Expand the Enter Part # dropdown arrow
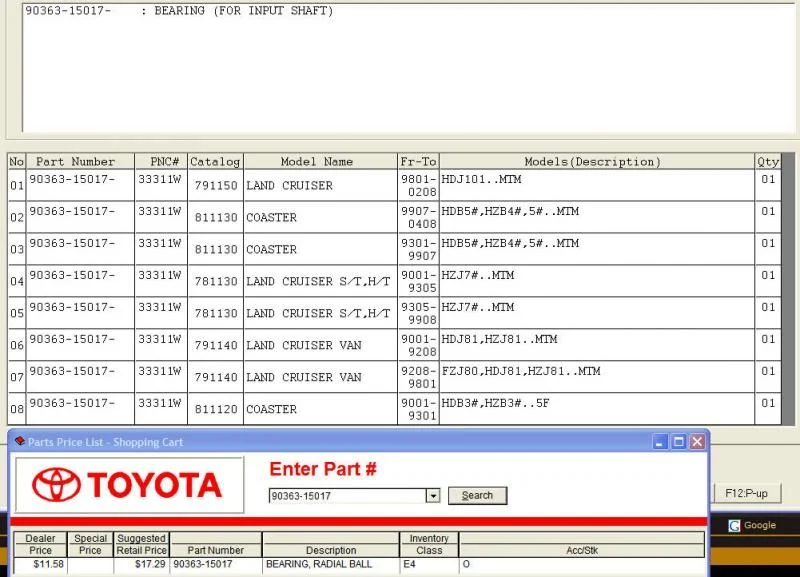The width and height of the screenshot is (800, 577). tap(433, 496)
